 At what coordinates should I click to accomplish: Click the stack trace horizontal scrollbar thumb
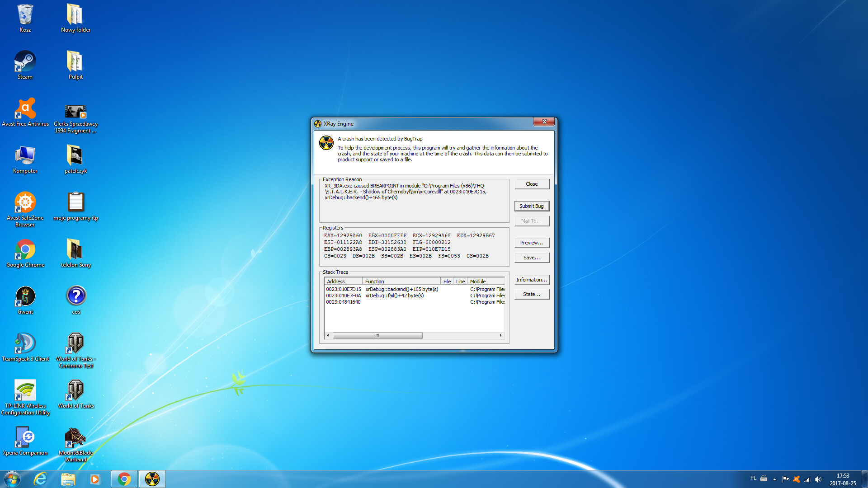tap(377, 335)
